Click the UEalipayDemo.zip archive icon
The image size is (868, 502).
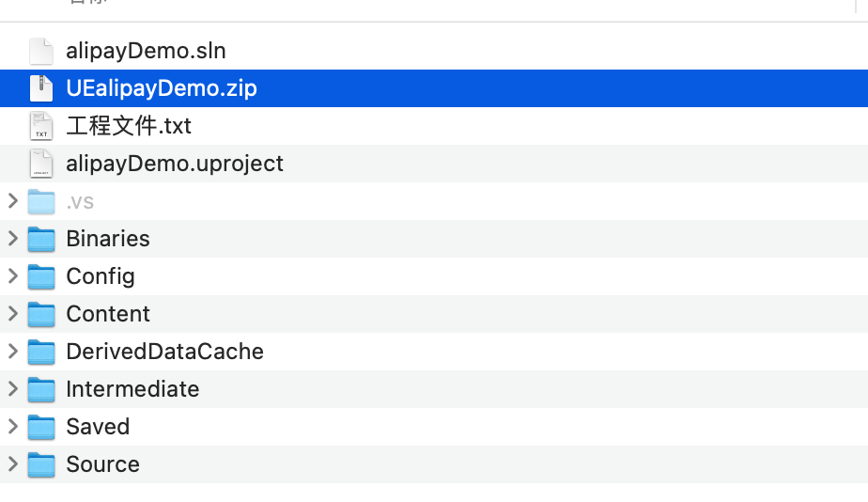41,88
